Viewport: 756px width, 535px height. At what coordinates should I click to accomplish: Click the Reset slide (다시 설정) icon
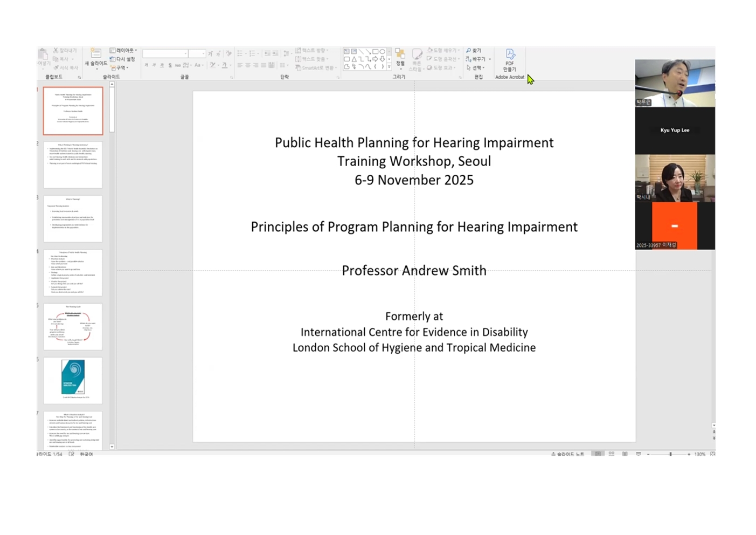pos(113,59)
